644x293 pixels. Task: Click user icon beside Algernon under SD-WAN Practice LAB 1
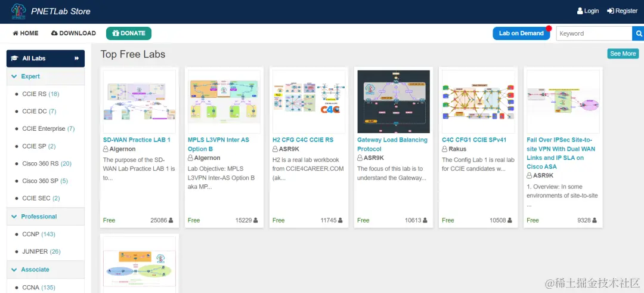click(106, 149)
